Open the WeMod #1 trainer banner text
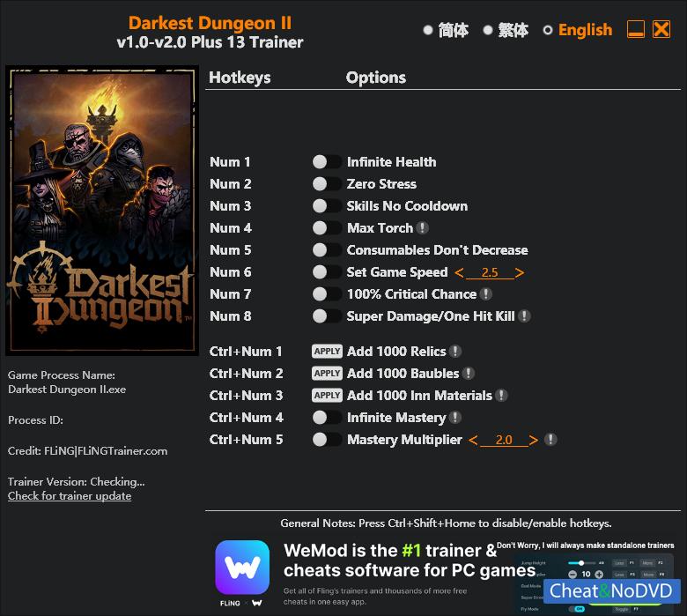 click(410, 560)
